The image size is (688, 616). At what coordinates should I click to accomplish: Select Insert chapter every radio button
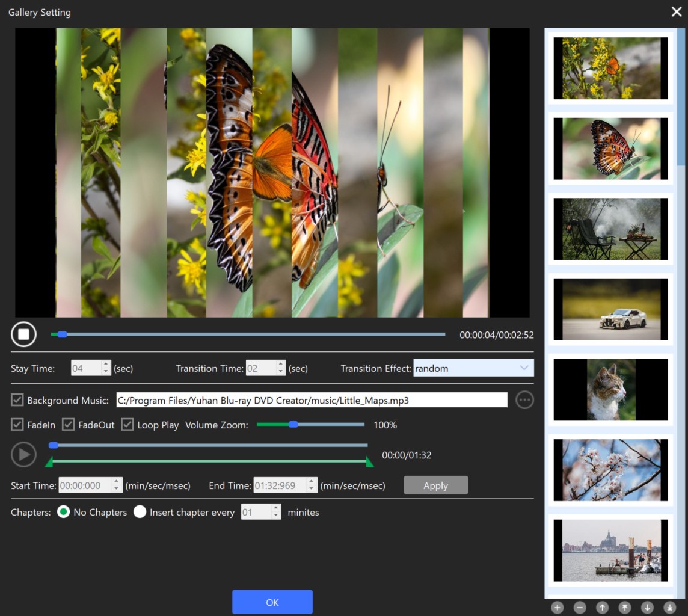point(140,512)
